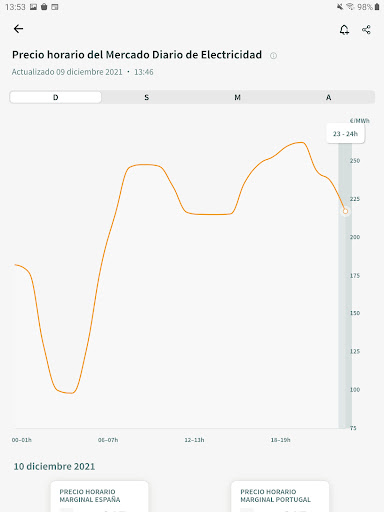Tap the image notification icon in status bar
Screen dimensions: 384x512
33,7
